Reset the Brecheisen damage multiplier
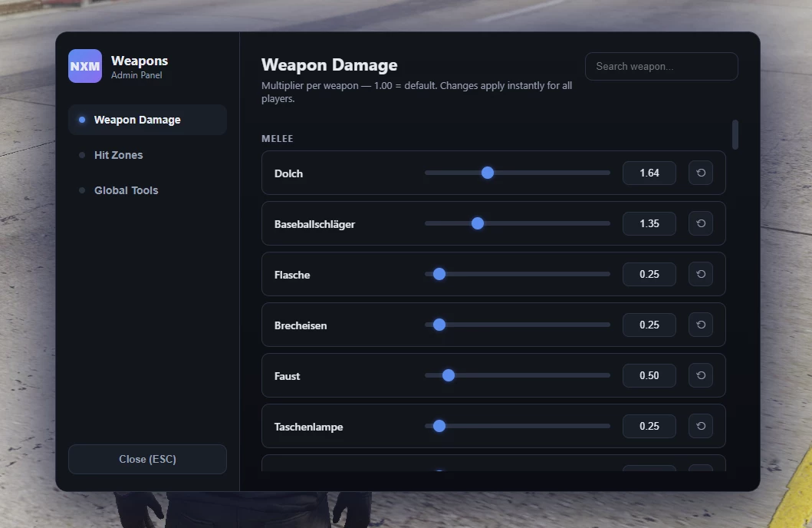The height and width of the screenshot is (528, 812). (x=701, y=325)
